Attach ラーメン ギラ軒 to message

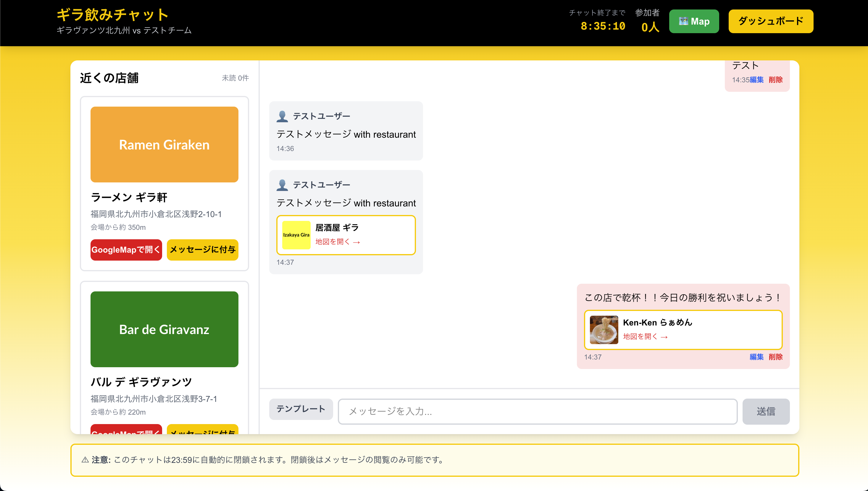(x=202, y=250)
